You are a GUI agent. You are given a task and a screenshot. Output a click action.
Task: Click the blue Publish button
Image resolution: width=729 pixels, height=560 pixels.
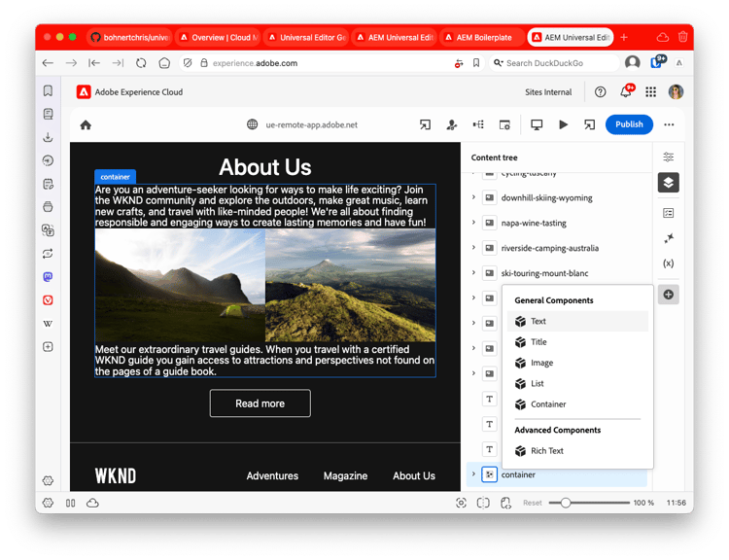[x=629, y=124]
